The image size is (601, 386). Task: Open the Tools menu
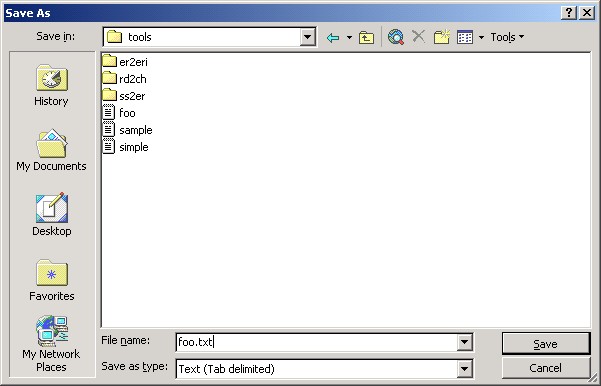pyautogui.click(x=507, y=37)
